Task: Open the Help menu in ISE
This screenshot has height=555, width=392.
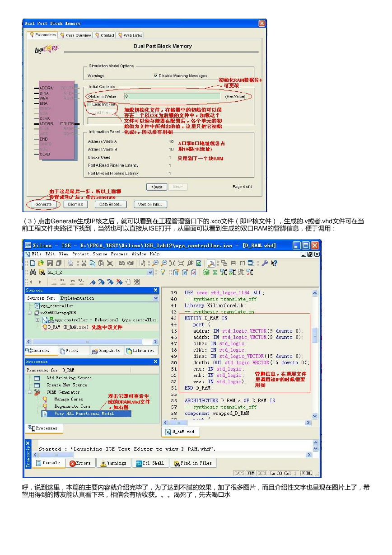Action: (x=154, y=254)
